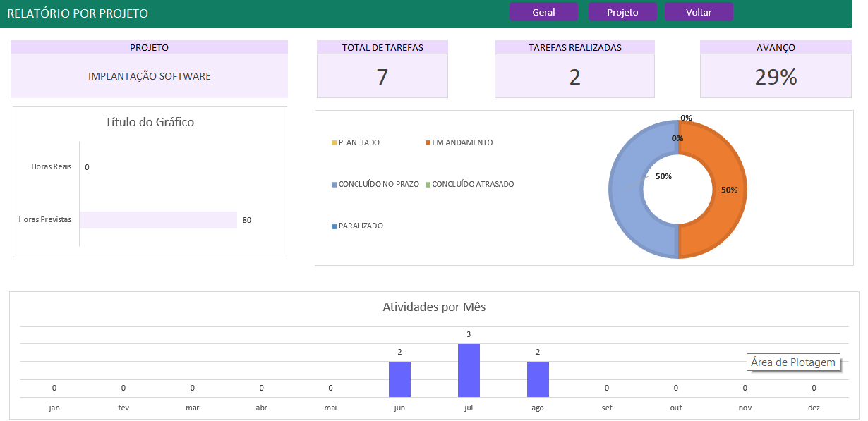Click the Geral button
The height and width of the screenshot is (421, 868).
point(543,12)
